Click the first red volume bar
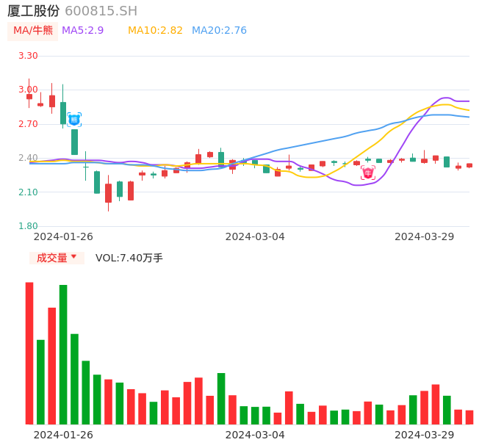504x445 pixels. 29,352
